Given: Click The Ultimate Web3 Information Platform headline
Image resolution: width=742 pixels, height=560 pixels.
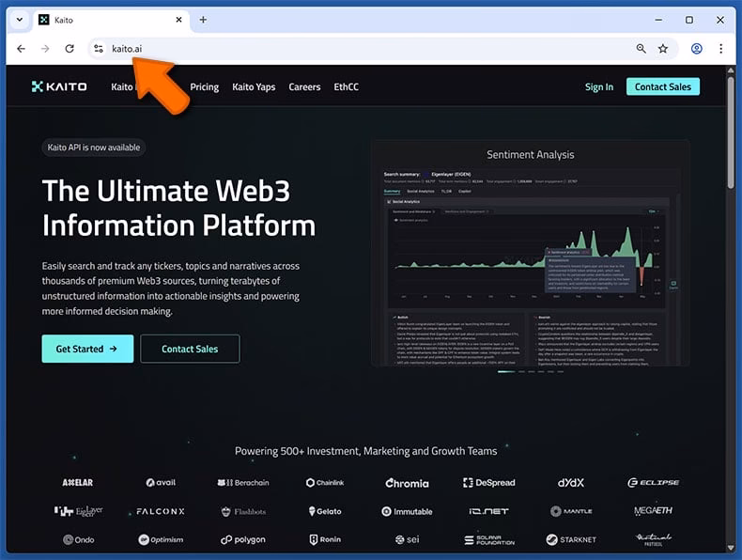Looking at the screenshot, I should (x=178, y=208).
